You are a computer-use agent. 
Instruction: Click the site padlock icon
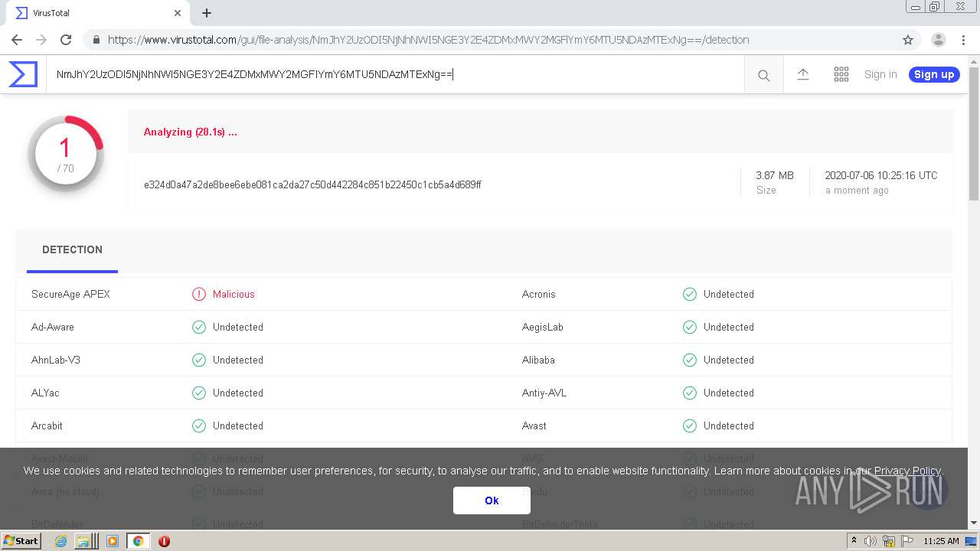[96, 40]
